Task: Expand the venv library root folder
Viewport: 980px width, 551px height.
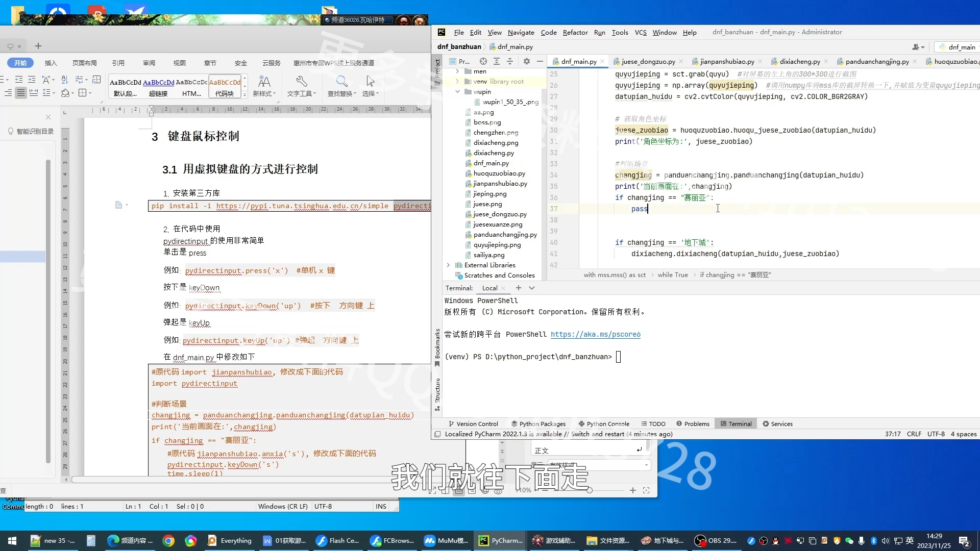Action: (x=457, y=82)
